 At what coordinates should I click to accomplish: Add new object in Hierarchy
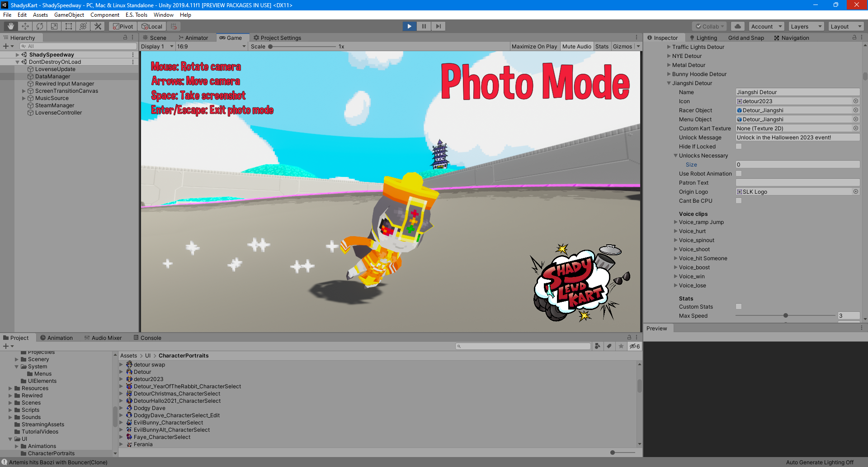(x=8, y=46)
